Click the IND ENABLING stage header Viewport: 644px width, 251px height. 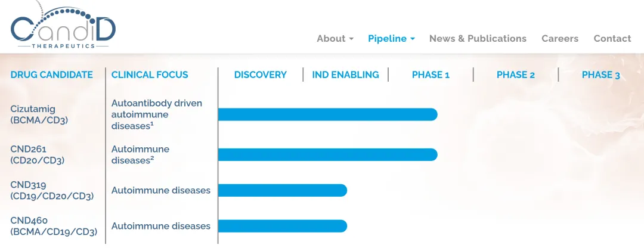[345, 75]
